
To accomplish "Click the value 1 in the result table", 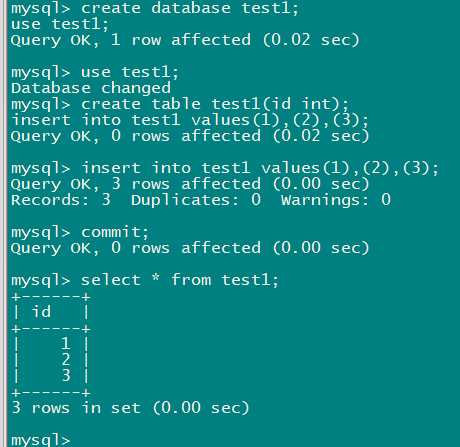I will tap(66, 344).
